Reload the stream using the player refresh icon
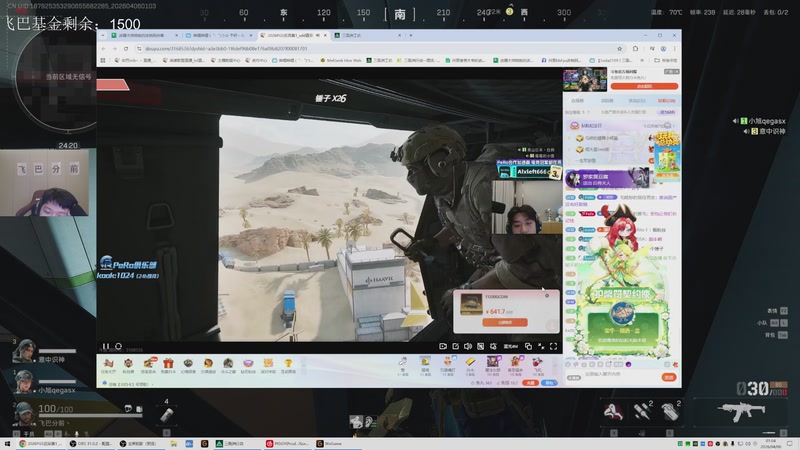Image resolution: width=800 pixels, height=450 pixels. [118, 346]
